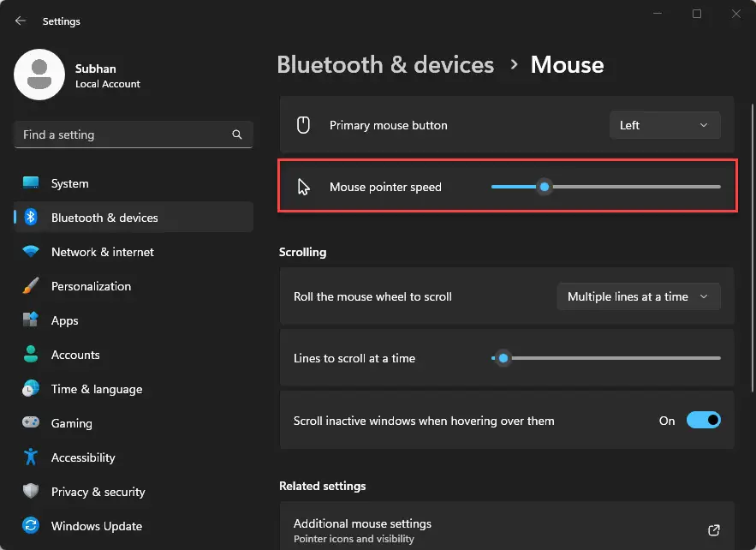This screenshot has height=550, width=756.
Task: Select Bluetooth & devices in sidebar
Action: 134,218
